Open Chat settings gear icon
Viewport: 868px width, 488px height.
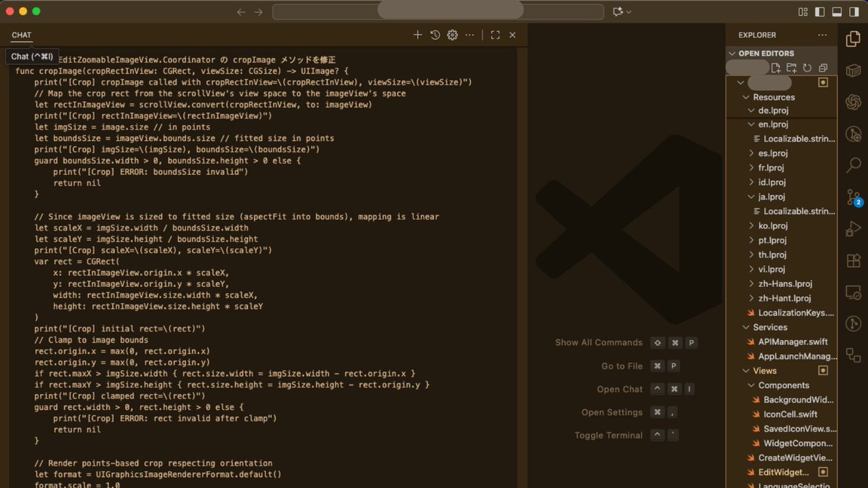coord(452,35)
